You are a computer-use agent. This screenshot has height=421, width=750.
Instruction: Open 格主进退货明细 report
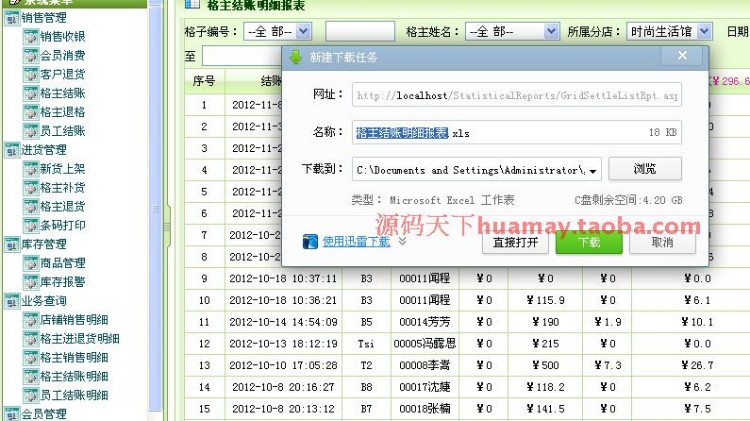coord(80,339)
